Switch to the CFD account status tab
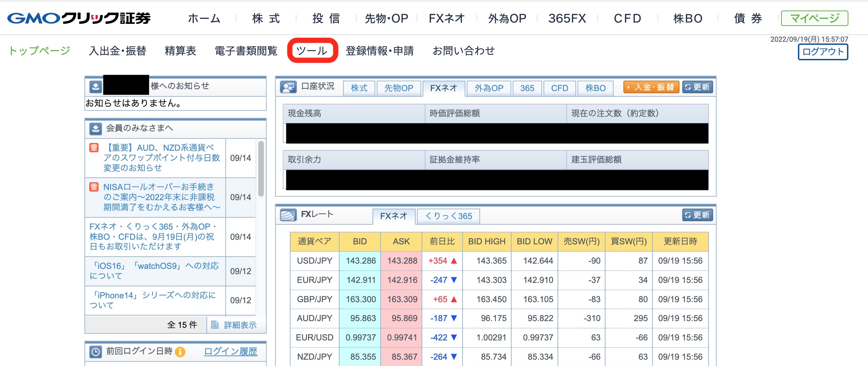Image resolution: width=868 pixels, height=366 pixels. click(x=559, y=88)
